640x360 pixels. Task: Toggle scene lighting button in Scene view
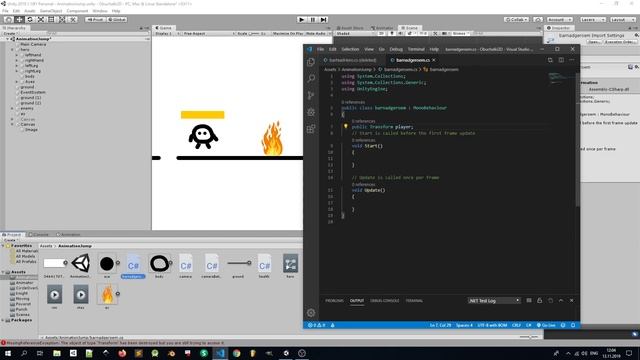coord(392,33)
